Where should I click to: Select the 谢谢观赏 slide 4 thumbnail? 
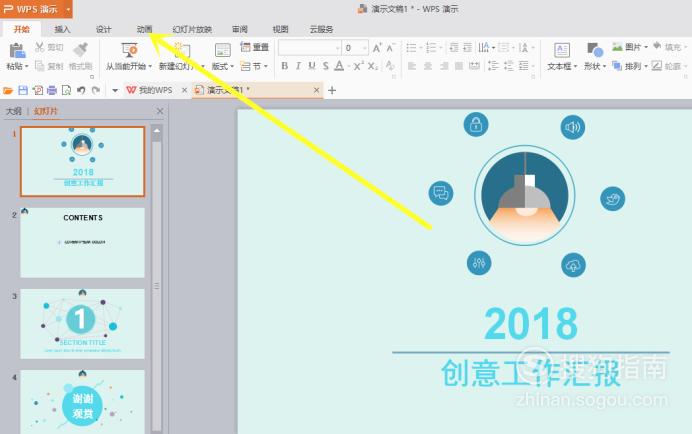tap(83, 402)
